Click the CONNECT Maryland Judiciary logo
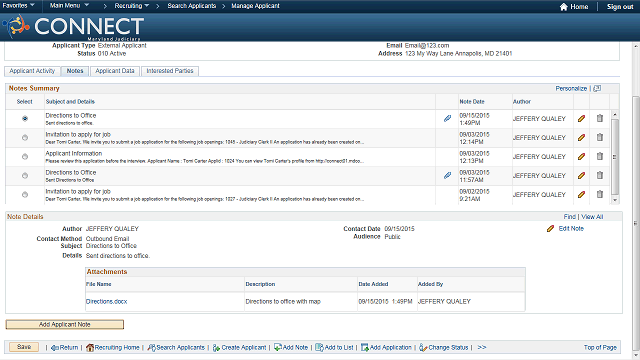Image resolution: width=640 pixels, height=360 pixels. point(73,27)
